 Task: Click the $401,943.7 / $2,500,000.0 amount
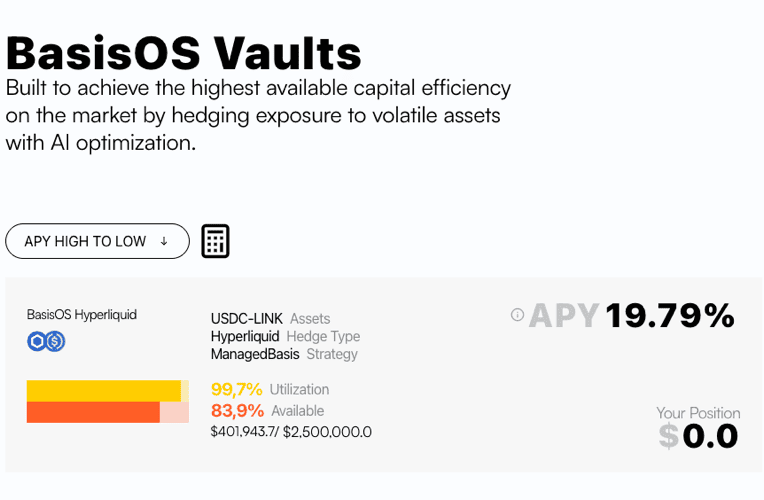(291, 432)
